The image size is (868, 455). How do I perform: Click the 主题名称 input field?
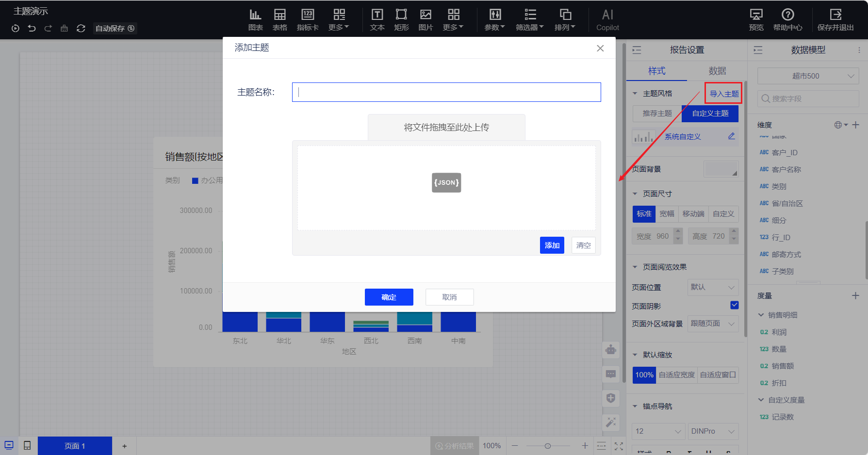(x=446, y=92)
